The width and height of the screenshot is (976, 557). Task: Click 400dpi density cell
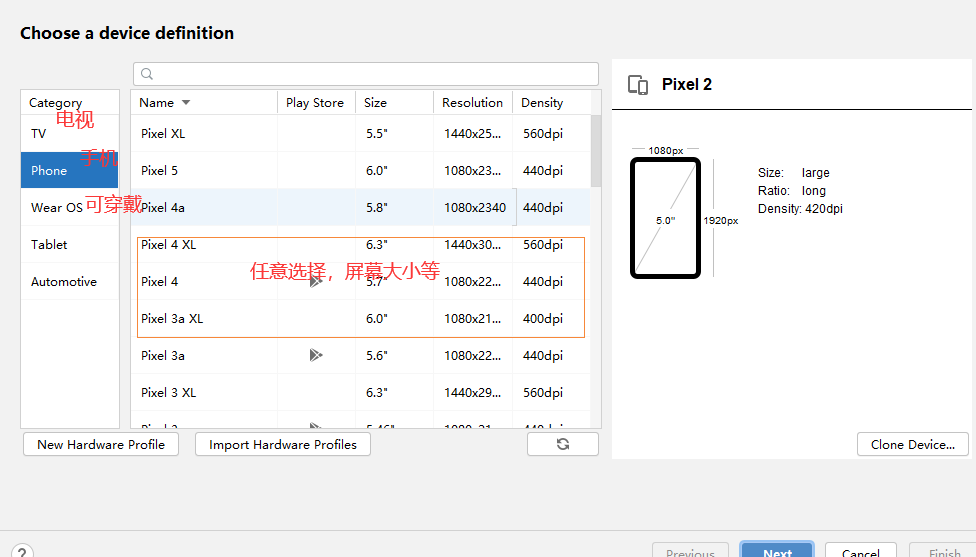pyautogui.click(x=543, y=319)
